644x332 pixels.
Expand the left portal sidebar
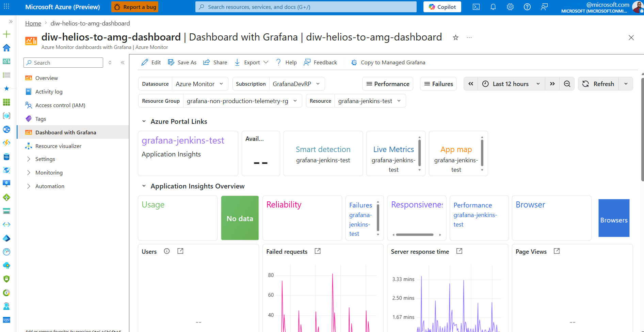pos(11,21)
